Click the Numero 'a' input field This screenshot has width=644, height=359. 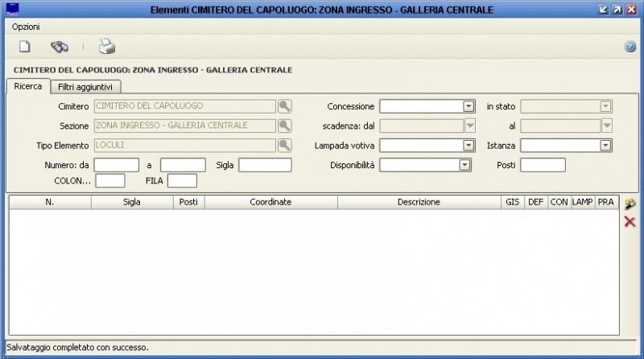183,165
